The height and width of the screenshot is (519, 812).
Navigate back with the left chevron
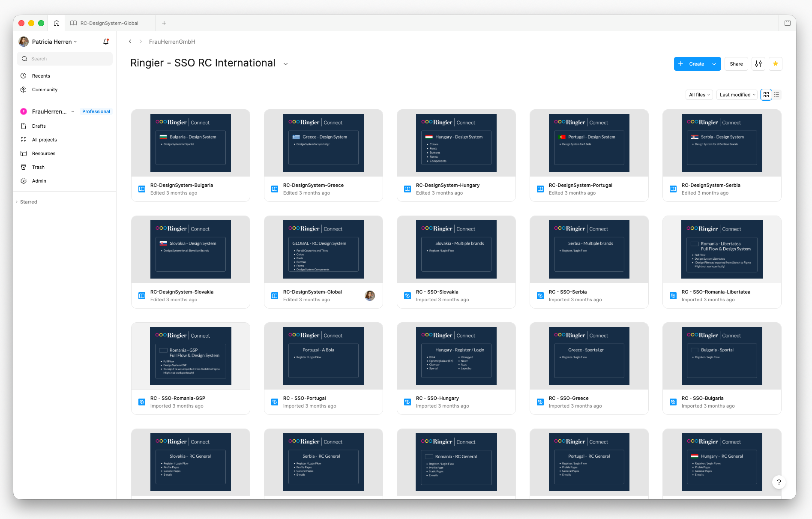pyautogui.click(x=130, y=42)
